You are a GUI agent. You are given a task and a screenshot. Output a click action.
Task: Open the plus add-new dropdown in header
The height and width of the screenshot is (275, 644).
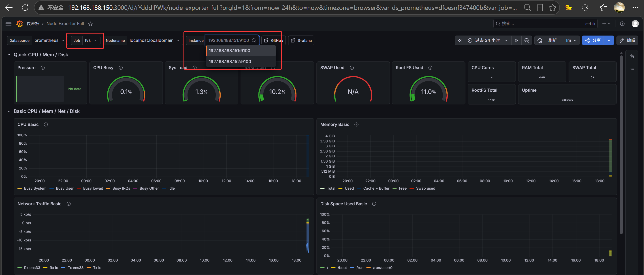click(x=606, y=23)
